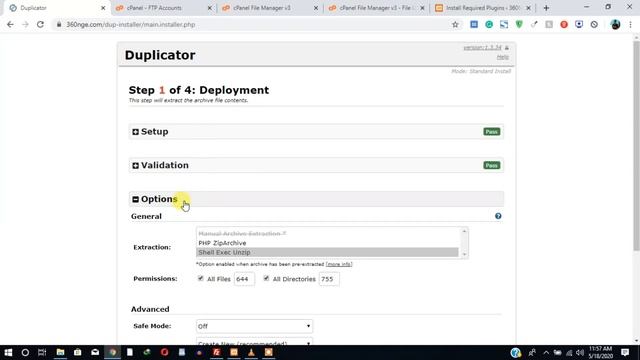Open Opera browser from taskbar
This screenshot has width=640, height=360.
click(164, 352)
